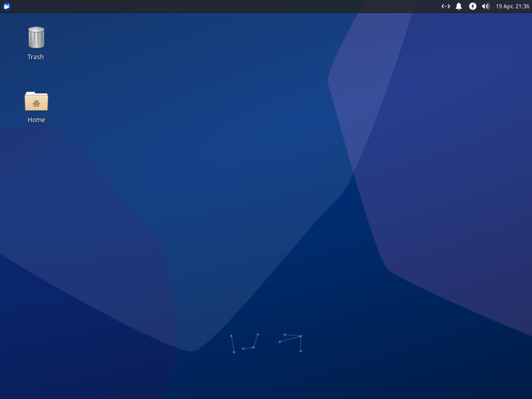The image size is (532, 399).
Task: Click the "19 Apr" date in the panel
Action: click(504, 6)
